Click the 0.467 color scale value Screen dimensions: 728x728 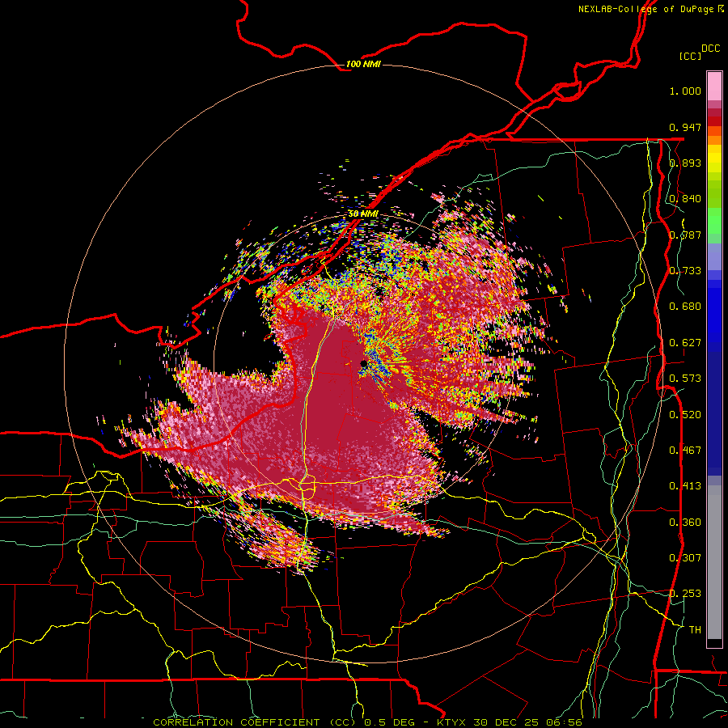tap(685, 451)
